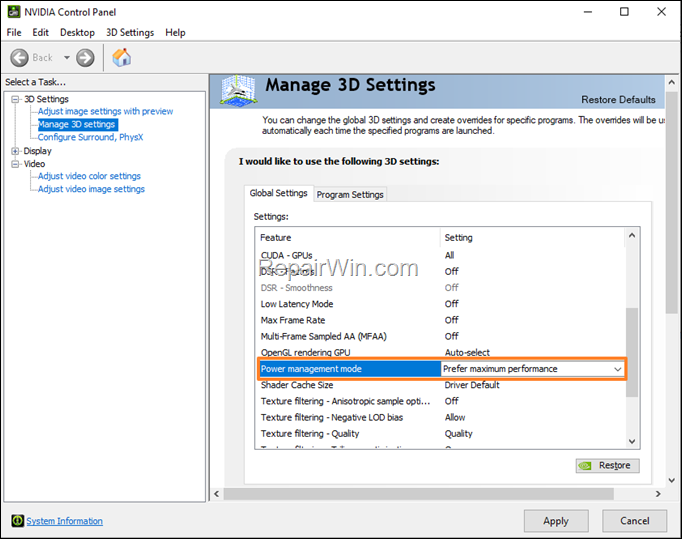The image size is (682, 539).
Task: Open the System Information link
Action: point(64,521)
